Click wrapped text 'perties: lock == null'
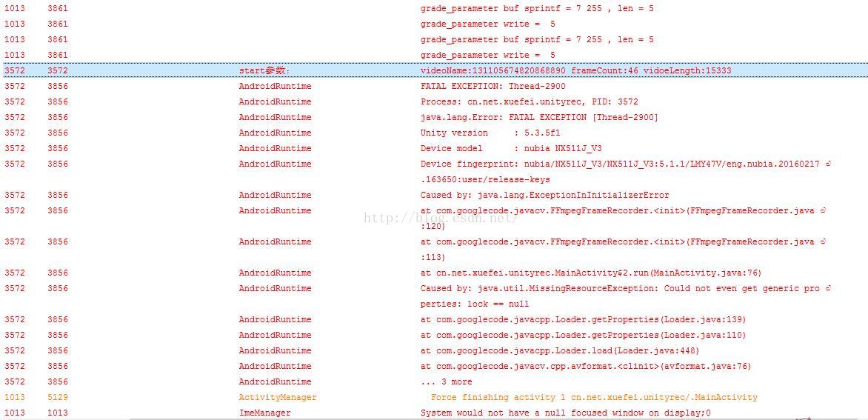Viewport: 868px width, 420px height. click(x=475, y=304)
